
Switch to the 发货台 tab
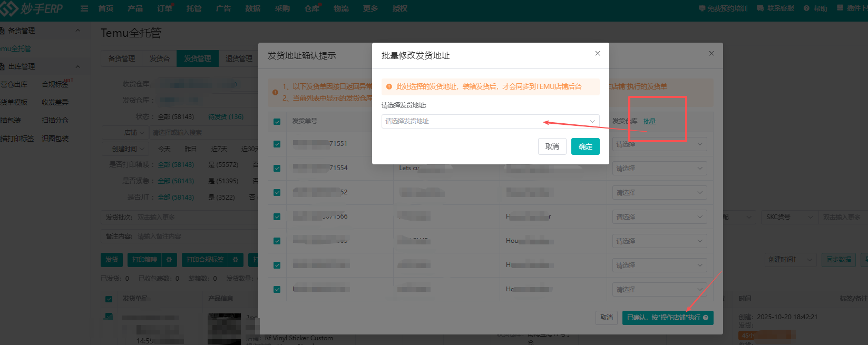159,58
